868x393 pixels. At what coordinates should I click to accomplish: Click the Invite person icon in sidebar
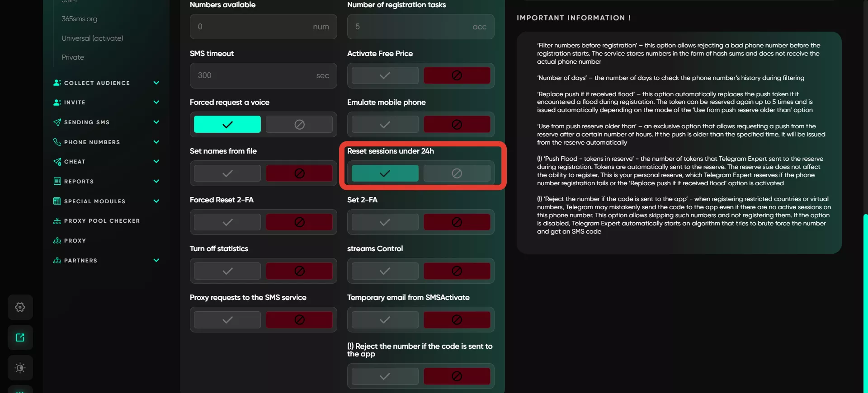(x=57, y=103)
